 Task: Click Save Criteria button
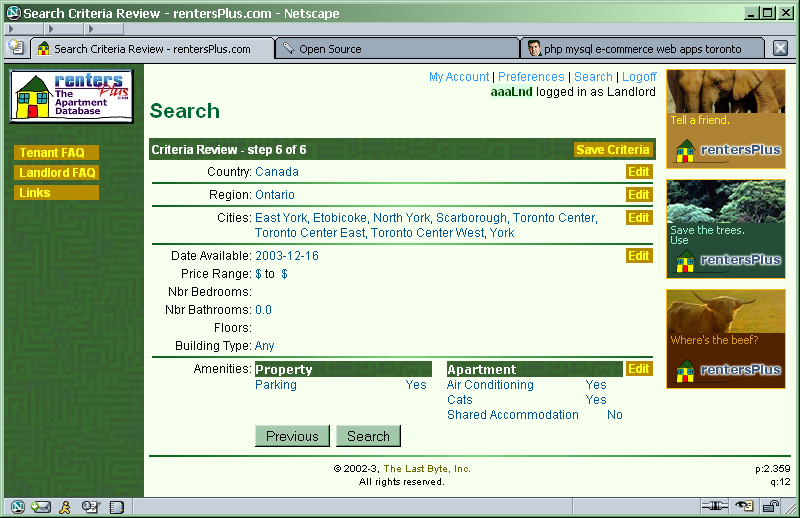[613, 150]
